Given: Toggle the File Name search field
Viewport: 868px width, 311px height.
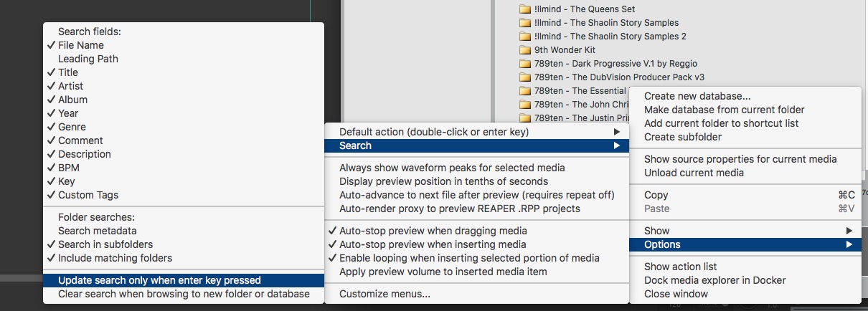Looking at the screenshot, I should (x=80, y=45).
